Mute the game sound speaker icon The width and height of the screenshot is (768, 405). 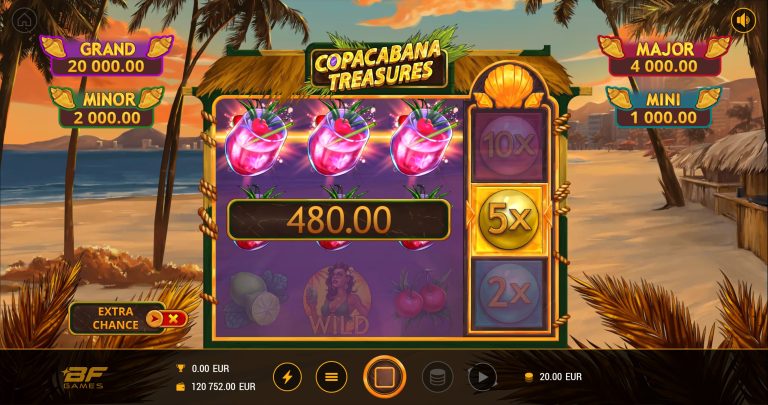743,21
